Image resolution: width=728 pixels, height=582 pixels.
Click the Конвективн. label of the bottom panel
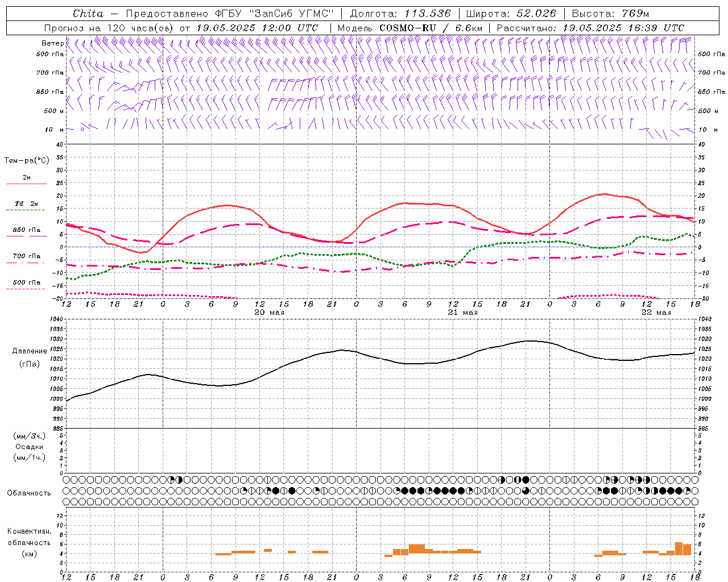tap(29, 531)
